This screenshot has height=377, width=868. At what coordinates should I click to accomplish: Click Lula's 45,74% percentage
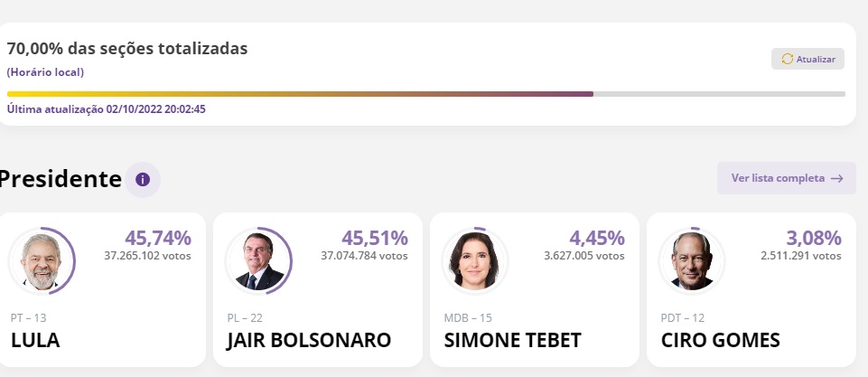158,239
